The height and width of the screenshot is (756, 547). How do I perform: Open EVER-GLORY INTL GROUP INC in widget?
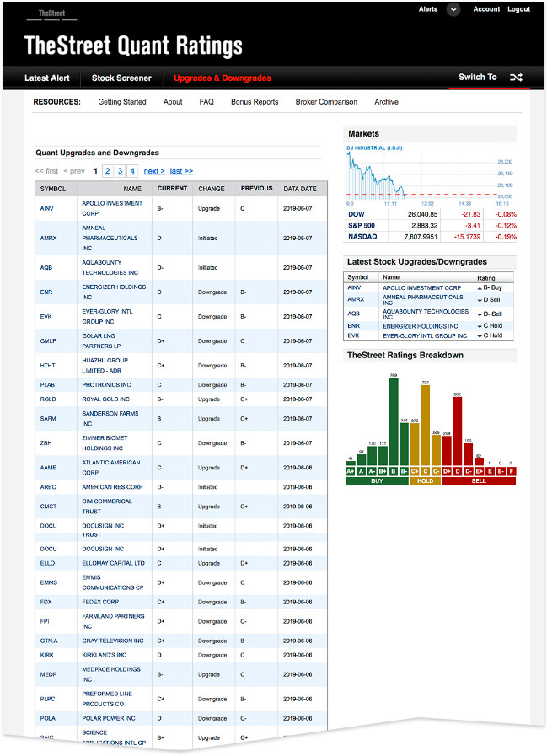pyautogui.click(x=425, y=336)
